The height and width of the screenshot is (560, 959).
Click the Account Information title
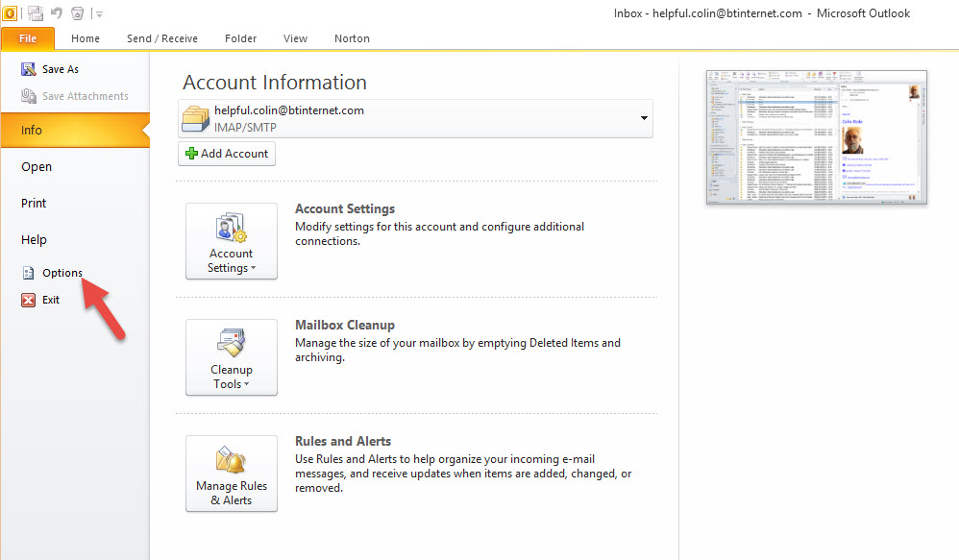[275, 83]
